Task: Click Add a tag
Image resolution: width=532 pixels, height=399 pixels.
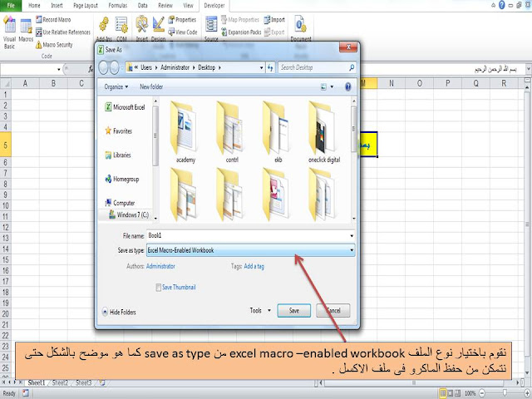Action: 254,266
